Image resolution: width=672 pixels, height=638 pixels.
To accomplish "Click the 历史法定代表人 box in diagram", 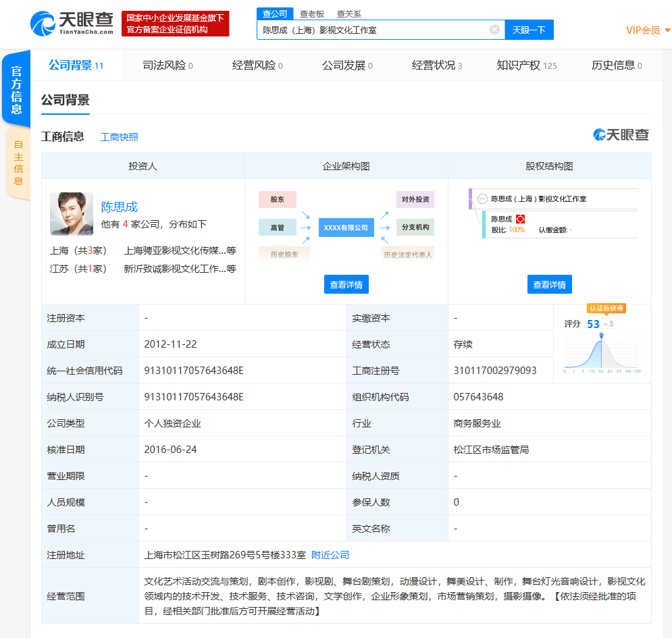I will tap(408, 255).
